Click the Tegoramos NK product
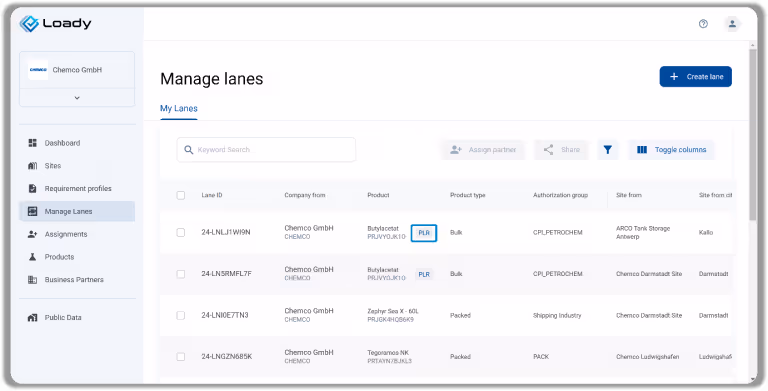The width and height of the screenshot is (768, 391). (x=388, y=353)
